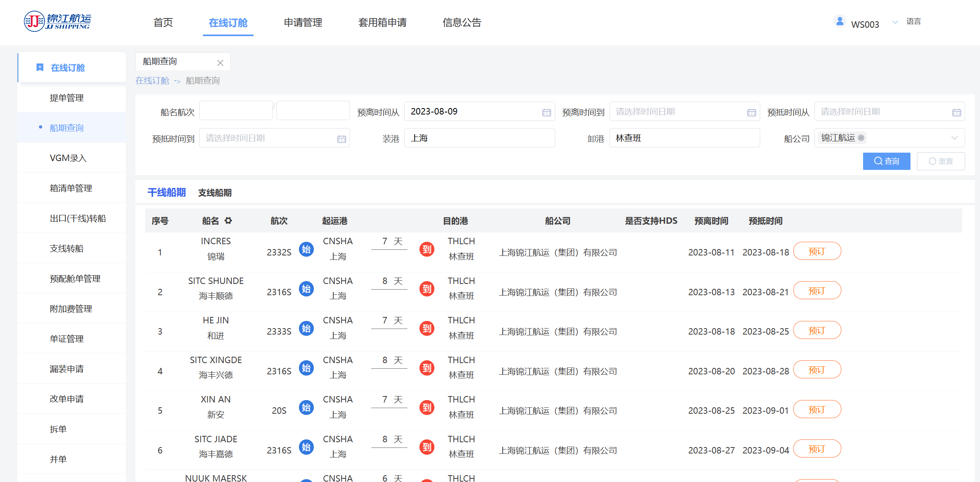Image resolution: width=980 pixels, height=482 pixels.
Task: Book the INCRES 2332S voyage with 预订
Action: point(817,251)
